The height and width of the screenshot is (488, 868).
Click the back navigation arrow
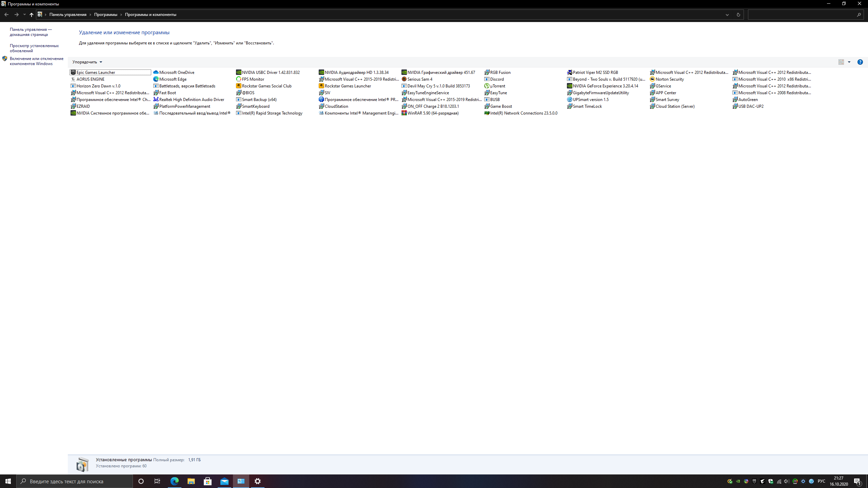tap(6, 15)
